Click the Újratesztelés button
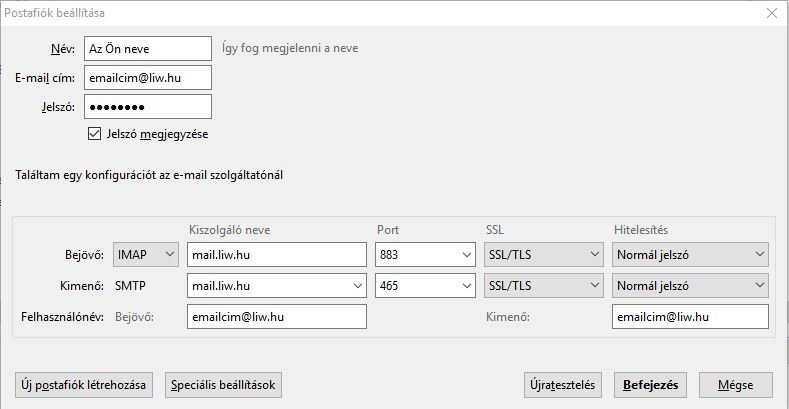The height and width of the screenshot is (409, 789). (565, 385)
